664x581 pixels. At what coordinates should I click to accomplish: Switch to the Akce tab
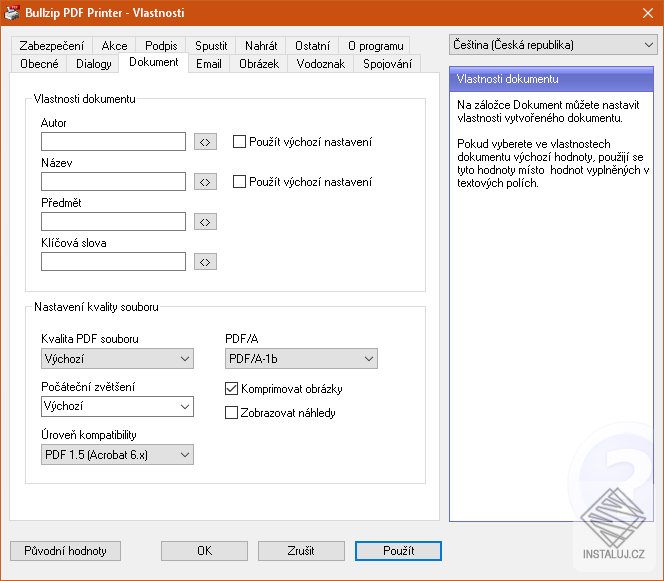coord(114,46)
